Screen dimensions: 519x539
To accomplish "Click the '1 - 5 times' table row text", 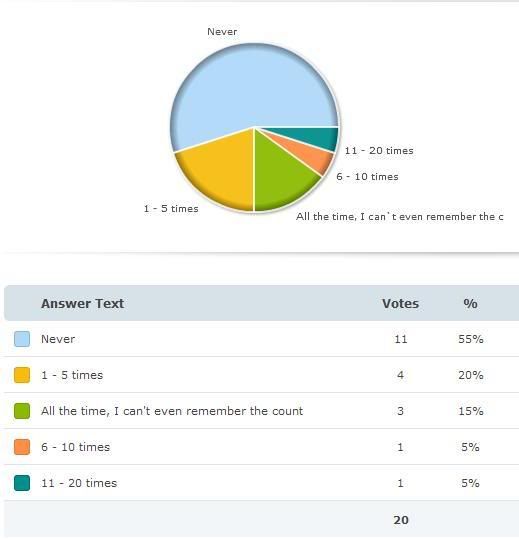I will [72, 375].
